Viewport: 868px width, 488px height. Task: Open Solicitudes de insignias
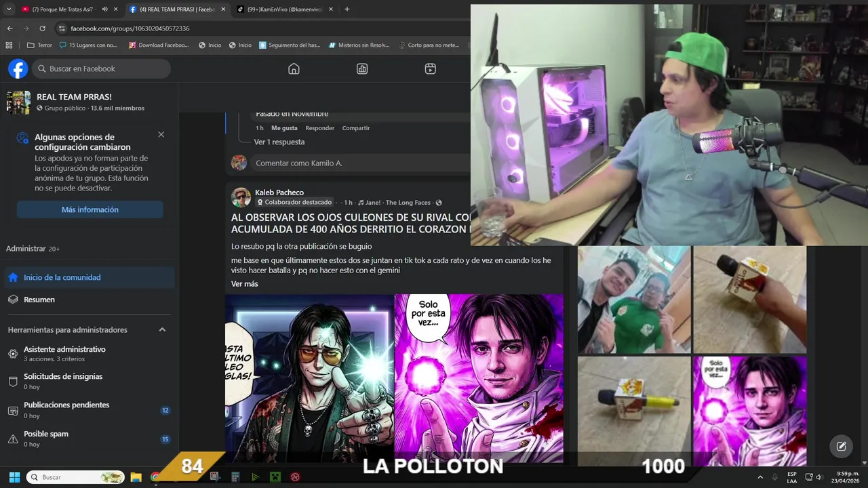pos(90,382)
